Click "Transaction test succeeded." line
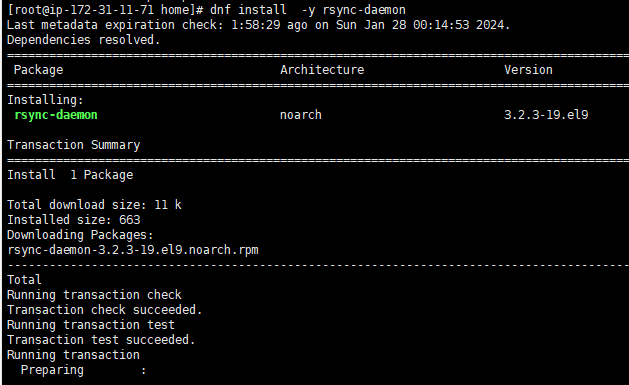629x385 pixels. 101,340
